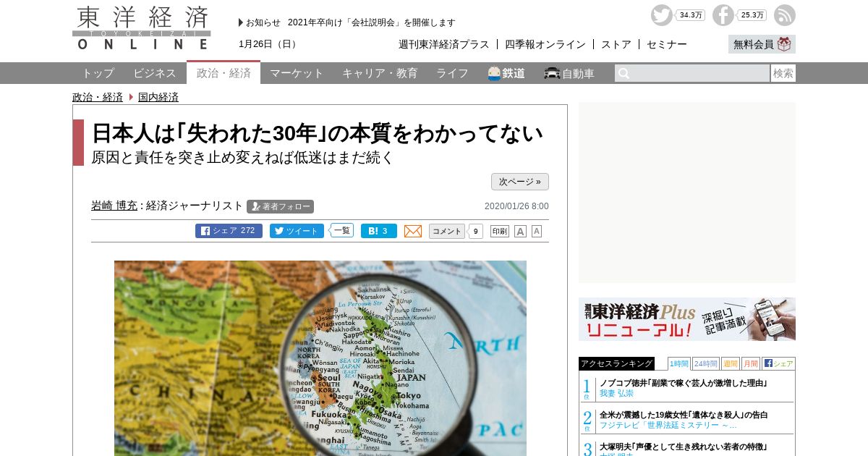Open the キャリア・教育 menu item
Screen dimensions: 868x456
[x=380, y=73]
